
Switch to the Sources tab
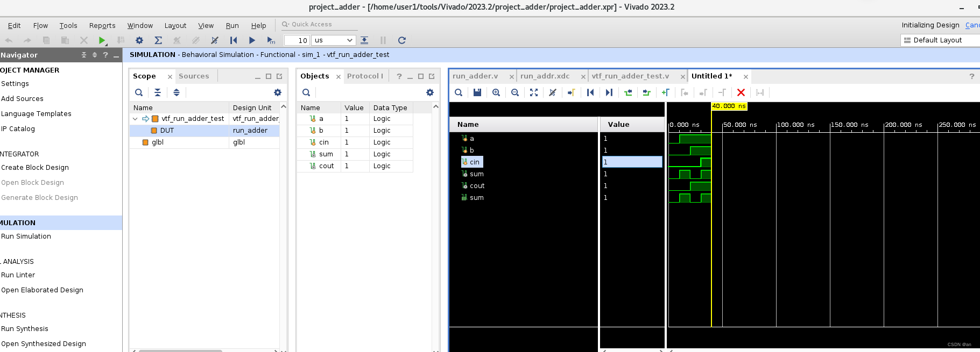(x=194, y=76)
